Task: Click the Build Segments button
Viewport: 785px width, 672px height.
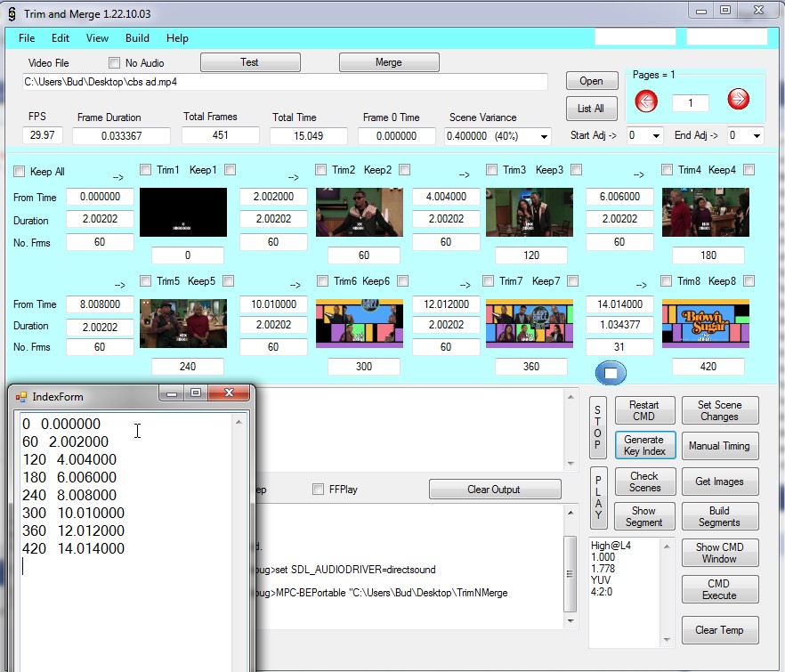Action: pos(720,516)
